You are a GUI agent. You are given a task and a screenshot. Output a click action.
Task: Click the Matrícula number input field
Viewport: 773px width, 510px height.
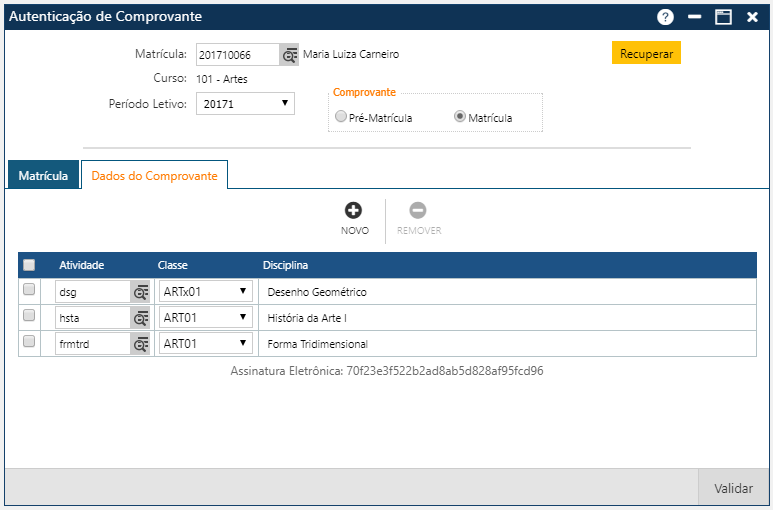click(x=237, y=55)
